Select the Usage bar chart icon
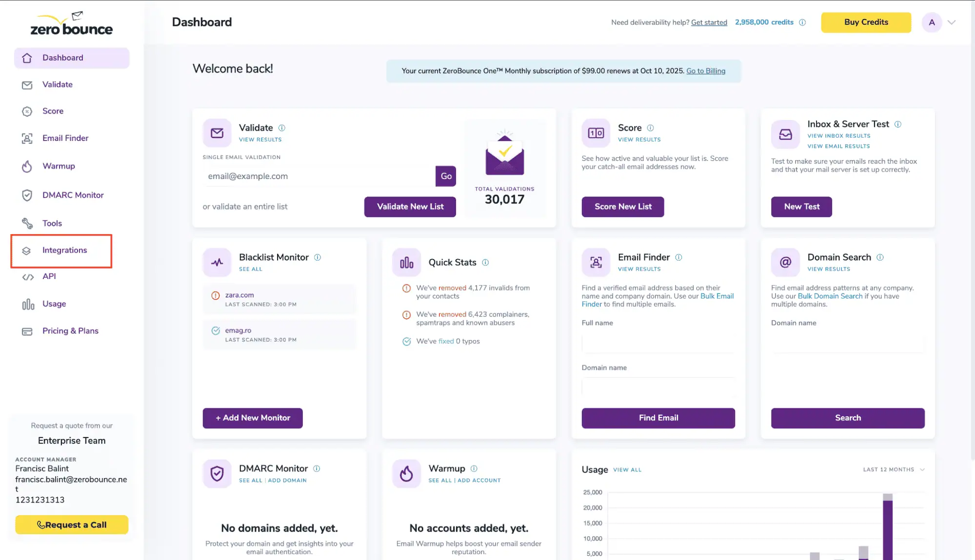Viewport: 975px width, 560px height. click(x=27, y=304)
